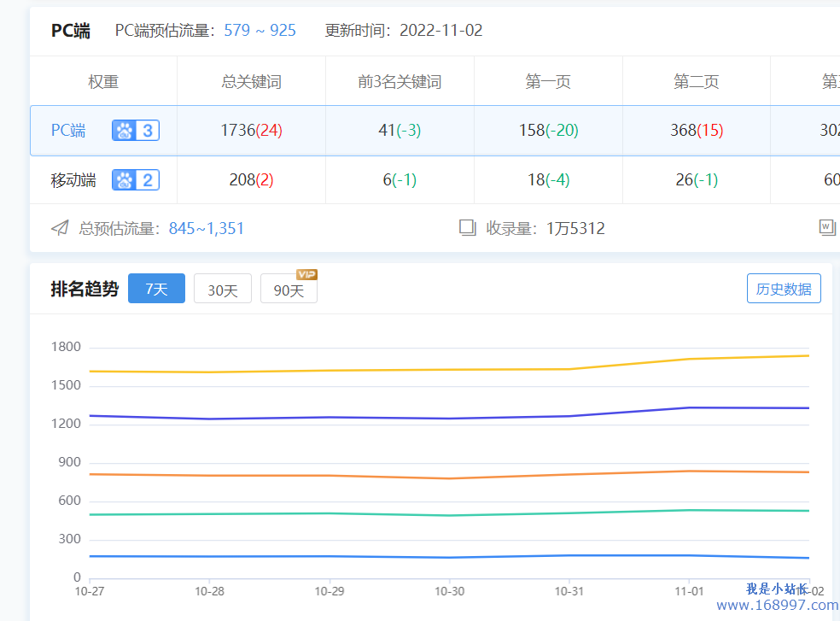Image resolution: width=840 pixels, height=621 pixels.
Task: Click the bold PC端 panel heading
Action: tap(71, 31)
